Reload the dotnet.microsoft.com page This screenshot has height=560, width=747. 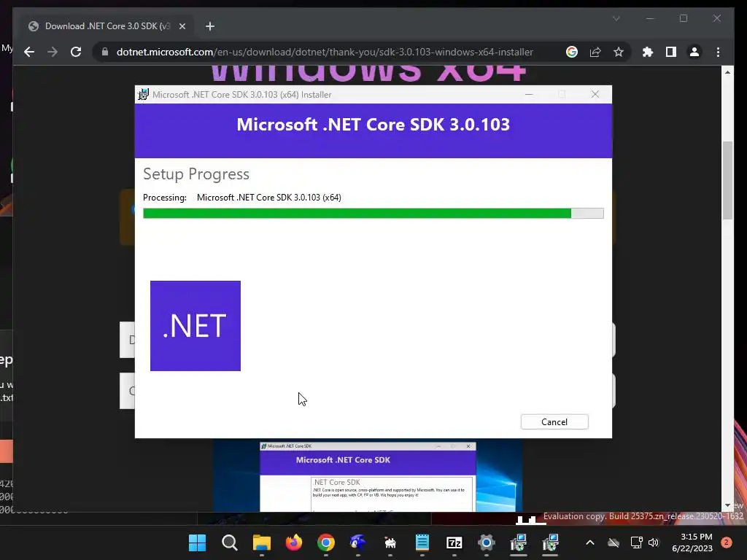coord(76,52)
